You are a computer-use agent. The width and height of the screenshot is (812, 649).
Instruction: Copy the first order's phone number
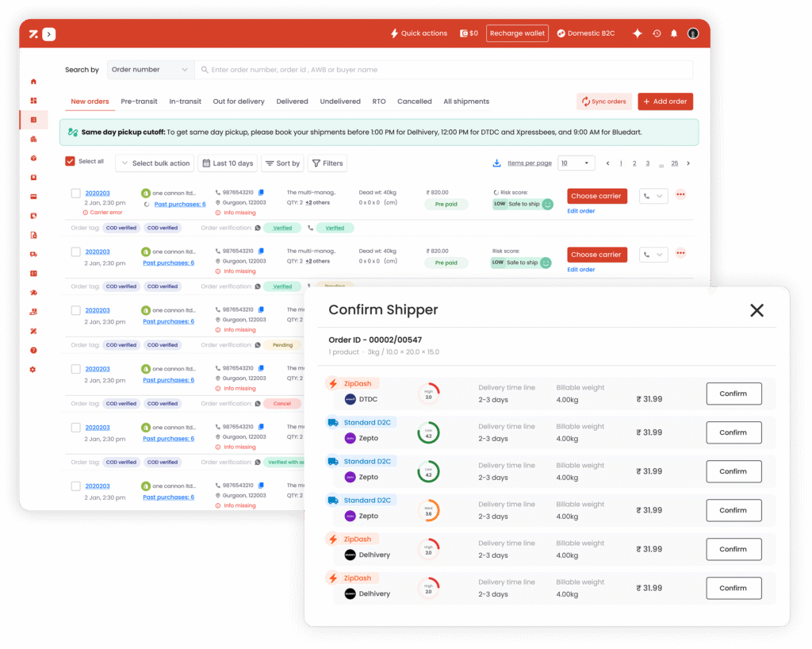261,193
